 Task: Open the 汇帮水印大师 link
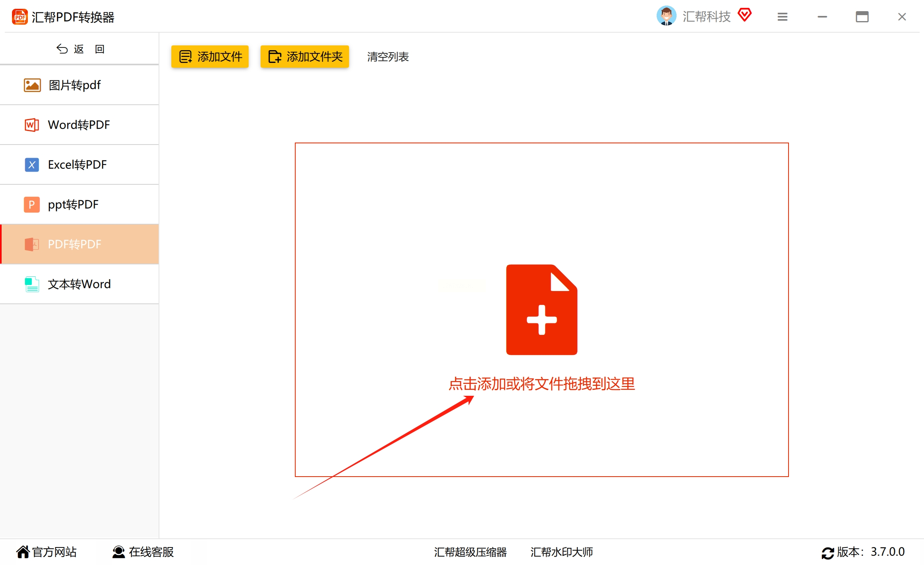[x=561, y=552]
